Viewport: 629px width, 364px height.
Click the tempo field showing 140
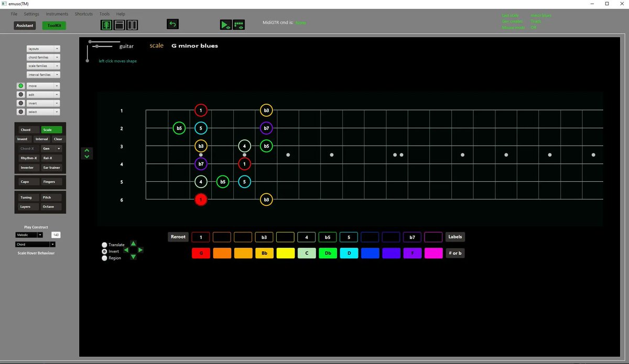[56, 235]
